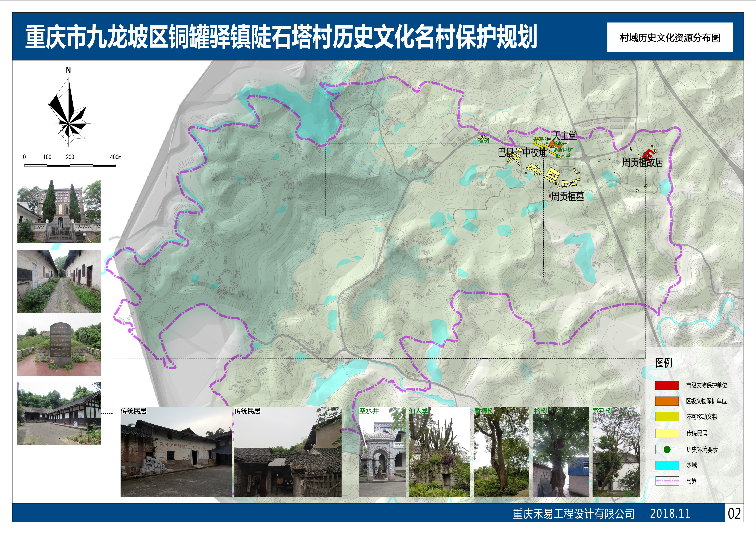The height and width of the screenshot is (534, 756).
Task: Open the 周贡植墓 stone monument photo
Action: tap(59, 345)
